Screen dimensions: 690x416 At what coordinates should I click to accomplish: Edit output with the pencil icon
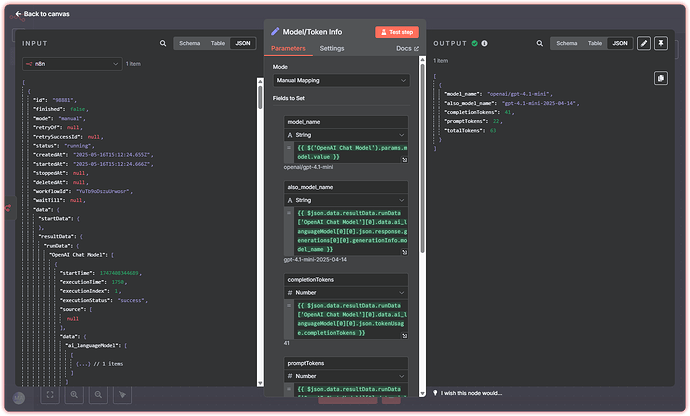tap(644, 43)
